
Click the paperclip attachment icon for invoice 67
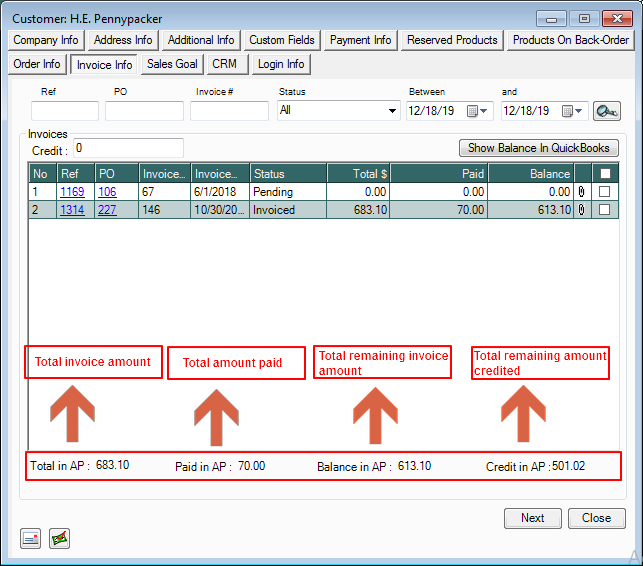[582, 191]
